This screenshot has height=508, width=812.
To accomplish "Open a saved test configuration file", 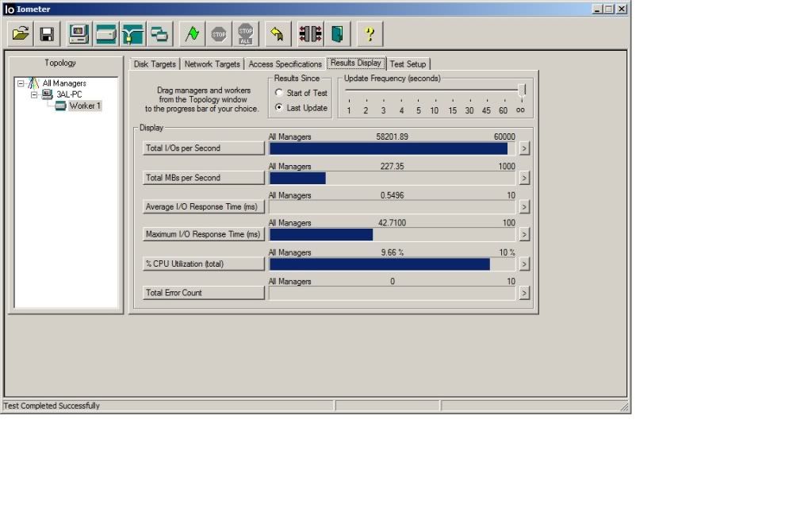I will (x=21, y=34).
